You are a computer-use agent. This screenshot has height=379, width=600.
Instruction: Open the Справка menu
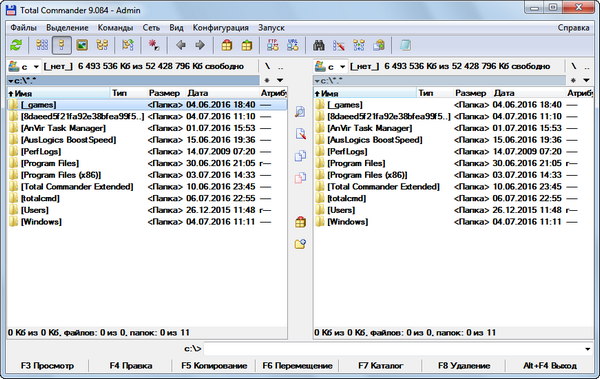(573, 28)
